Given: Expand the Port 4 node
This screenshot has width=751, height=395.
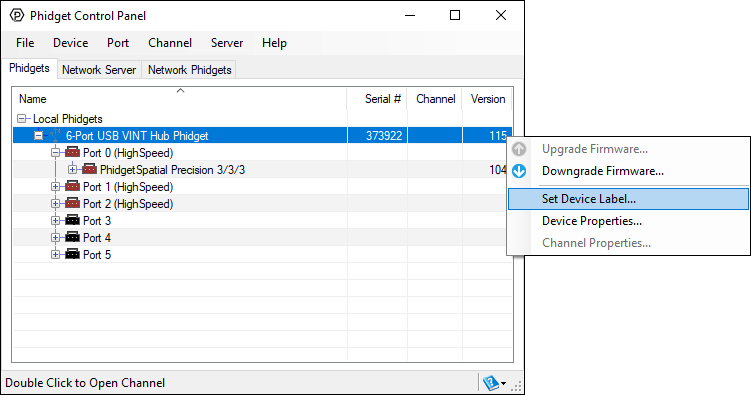Looking at the screenshot, I should 56,237.
